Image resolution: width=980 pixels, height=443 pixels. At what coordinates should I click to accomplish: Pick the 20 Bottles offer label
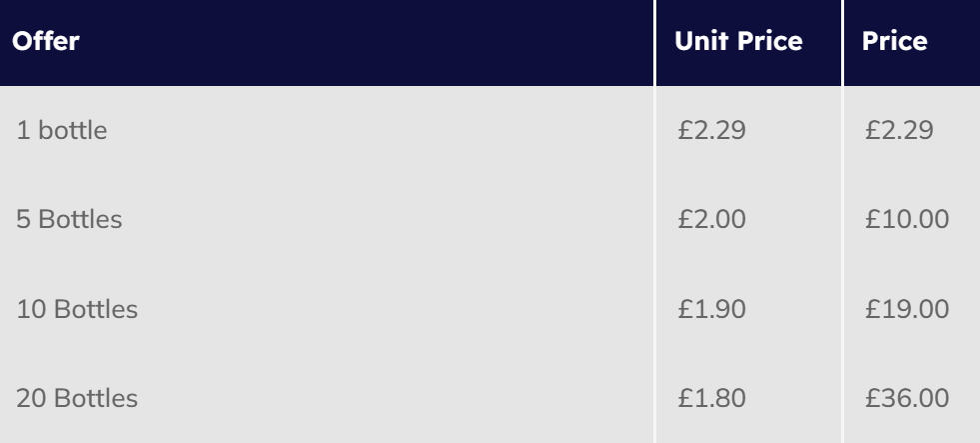(x=77, y=400)
